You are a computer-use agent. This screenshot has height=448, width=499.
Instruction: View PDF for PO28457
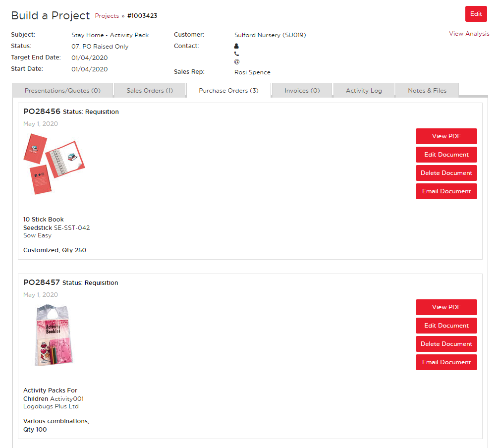click(x=446, y=307)
